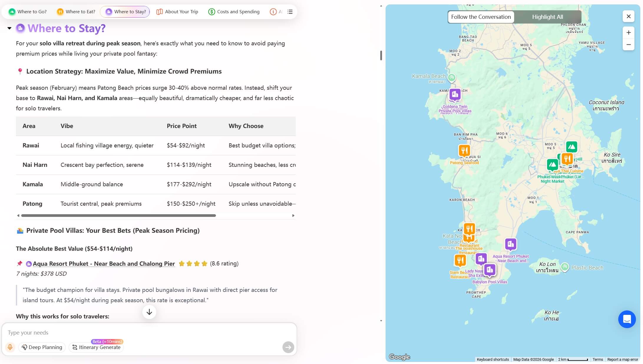
Task: Click the Patong Seafood restaurant map pin
Action: click(x=464, y=151)
